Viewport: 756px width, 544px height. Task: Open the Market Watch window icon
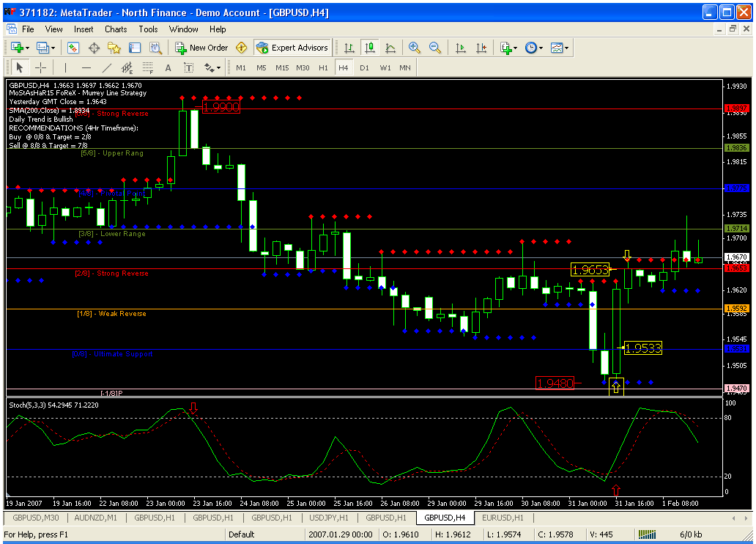tap(73, 48)
